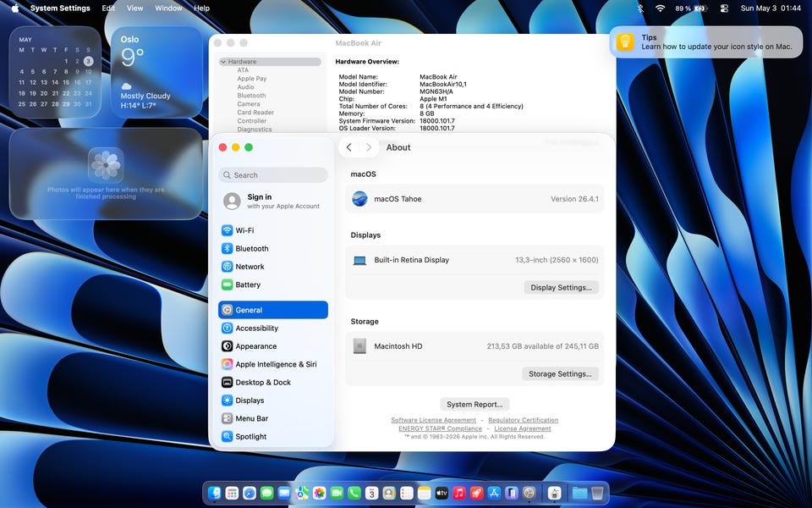Screen dimensions: 812x508
Task: Sign in with your Apple Account
Action: coord(273,202)
